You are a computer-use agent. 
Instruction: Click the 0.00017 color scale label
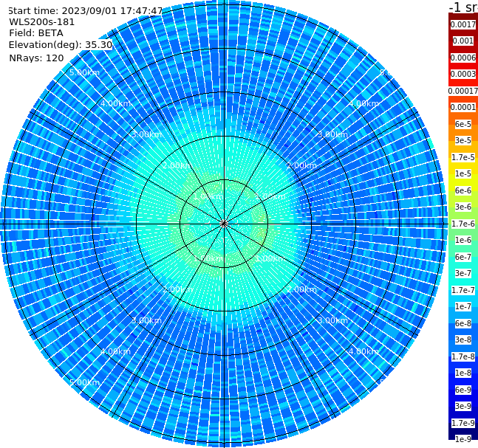(463, 91)
